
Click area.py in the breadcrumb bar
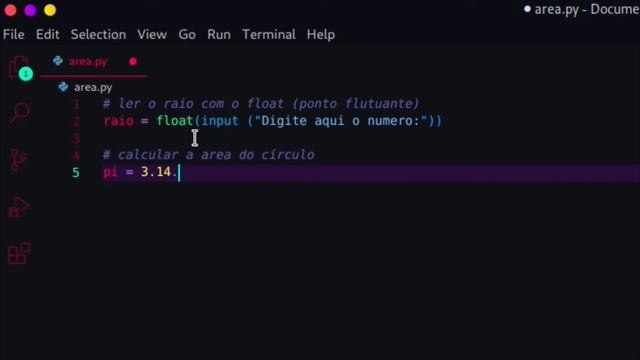[x=93, y=87]
